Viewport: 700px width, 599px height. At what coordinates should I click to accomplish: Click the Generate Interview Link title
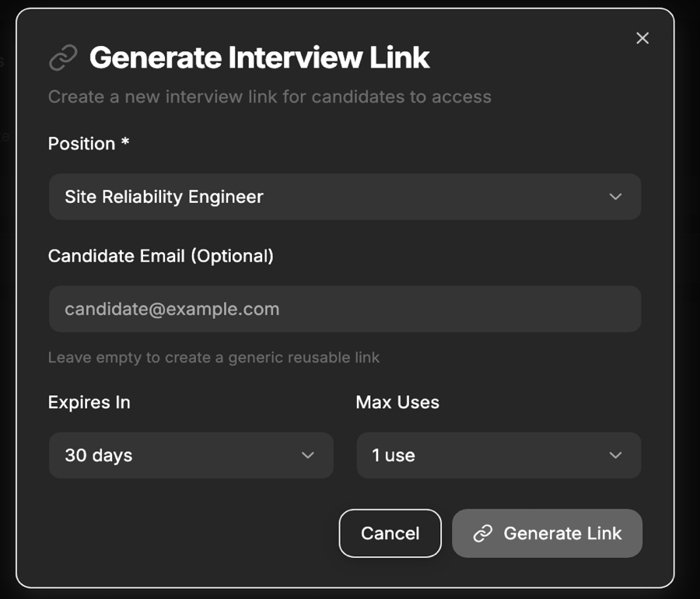tap(260, 57)
